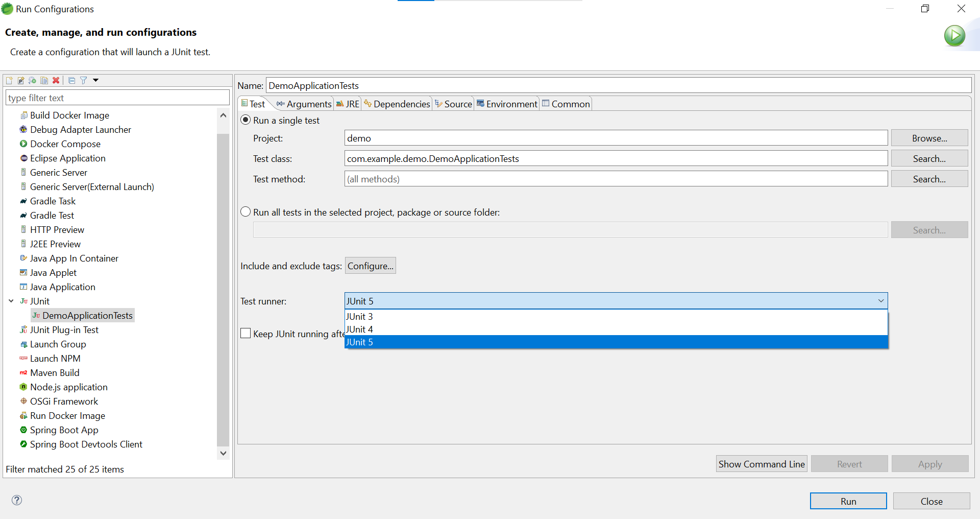The width and height of the screenshot is (980, 519).
Task: Select the Launch Group icon
Action: [23, 344]
